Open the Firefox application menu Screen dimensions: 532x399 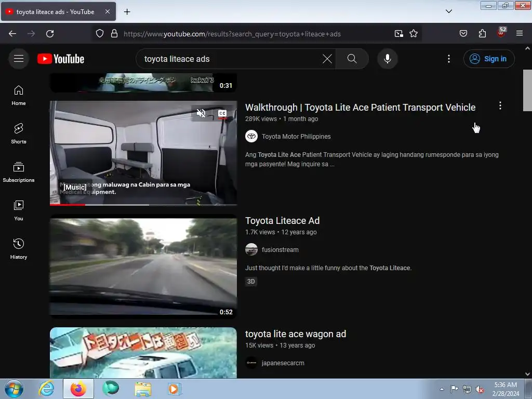pyautogui.click(x=520, y=34)
